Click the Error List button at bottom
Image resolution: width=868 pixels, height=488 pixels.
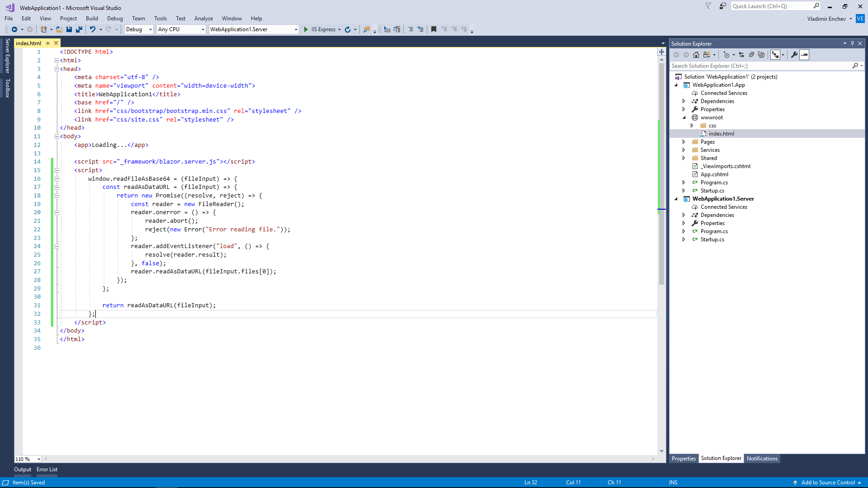tap(47, 469)
